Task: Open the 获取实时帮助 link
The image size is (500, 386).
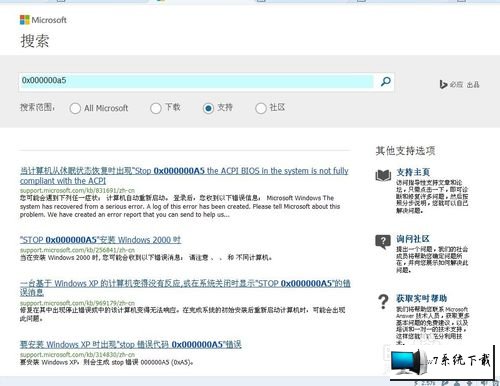Action: point(421,298)
